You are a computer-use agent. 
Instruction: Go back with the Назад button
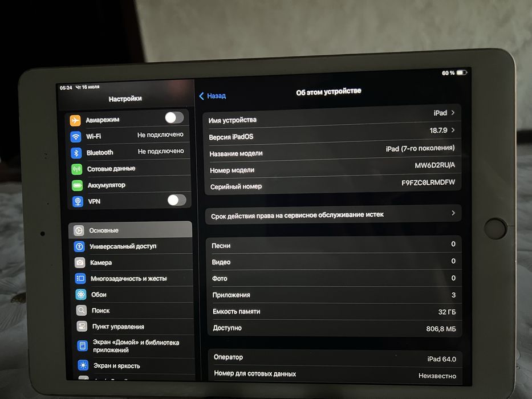[x=213, y=96]
